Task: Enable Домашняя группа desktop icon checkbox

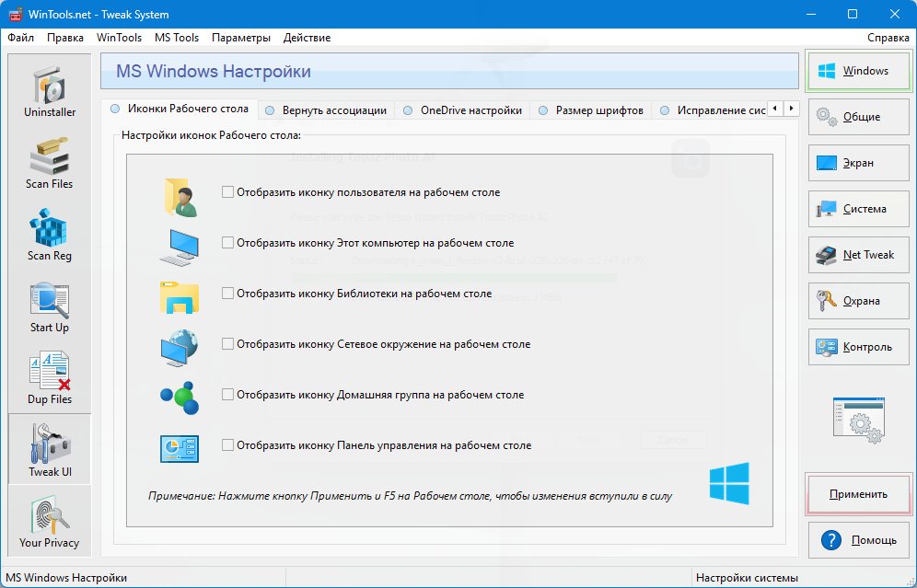Action: (227, 394)
